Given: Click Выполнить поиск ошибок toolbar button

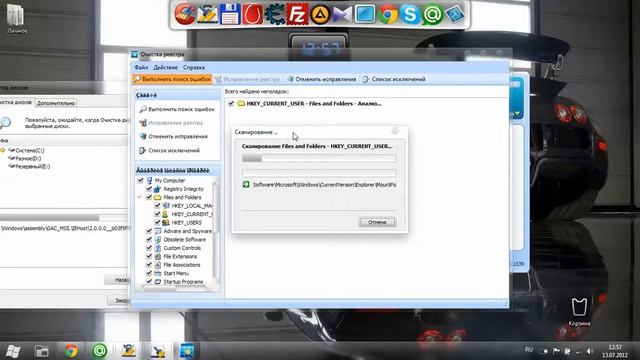Looking at the screenshot, I should (172, 79).
